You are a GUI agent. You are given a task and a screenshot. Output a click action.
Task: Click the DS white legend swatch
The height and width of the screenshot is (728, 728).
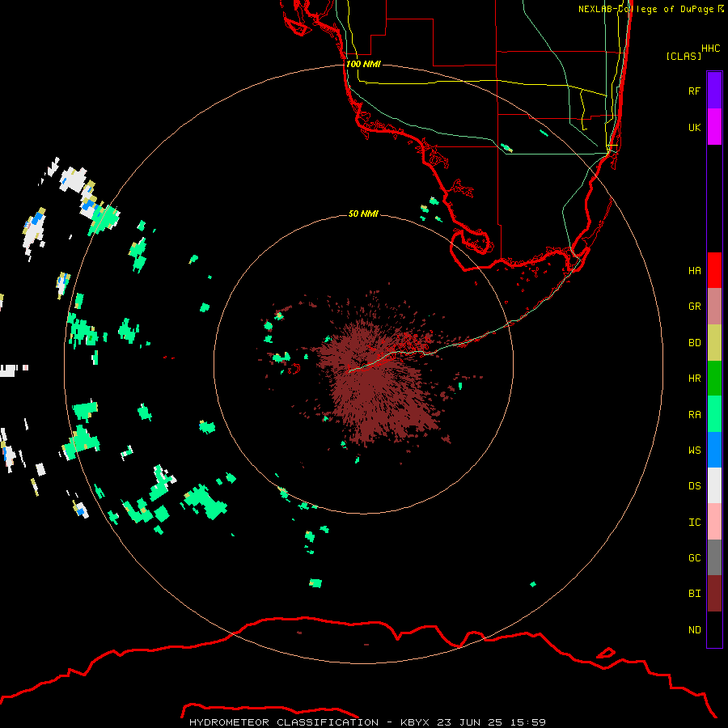click(x=714, y=485)
